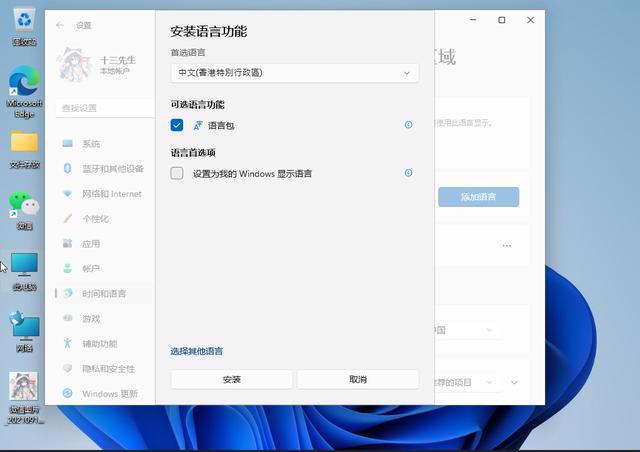Click the 查找设置 search box
The height and width of the screenshot is (452, 640).
(105, 108)
